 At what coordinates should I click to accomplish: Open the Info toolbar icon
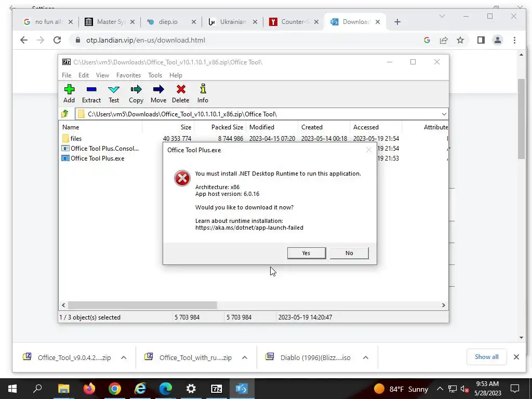(x=203, y=94)
